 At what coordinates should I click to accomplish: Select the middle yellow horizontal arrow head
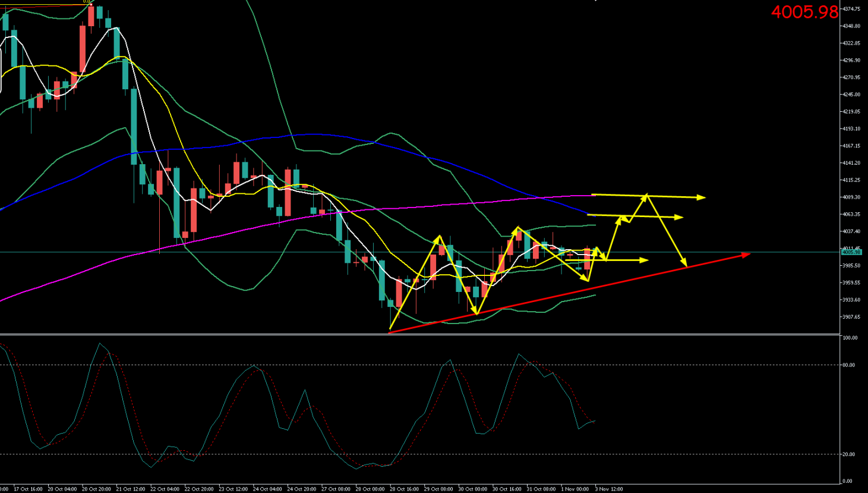coord(680,218)
